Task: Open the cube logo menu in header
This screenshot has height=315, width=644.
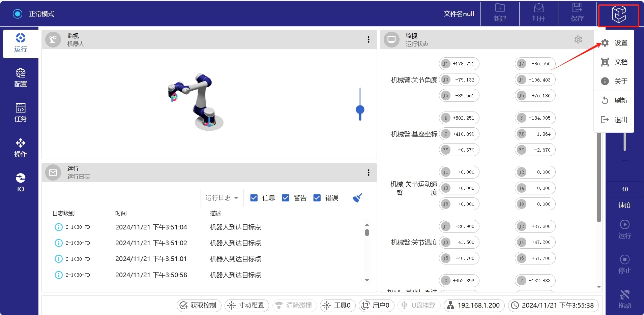Action: click(x=618, y=14)
